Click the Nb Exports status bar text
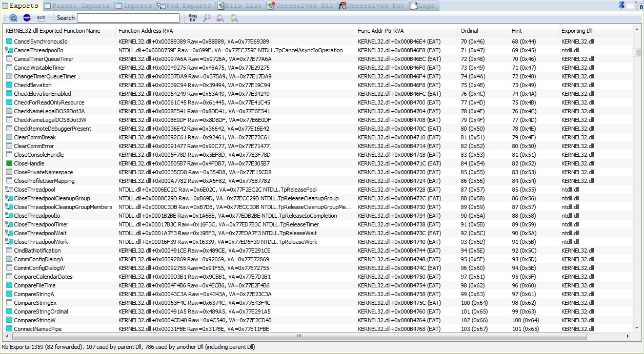 [129, 347]
